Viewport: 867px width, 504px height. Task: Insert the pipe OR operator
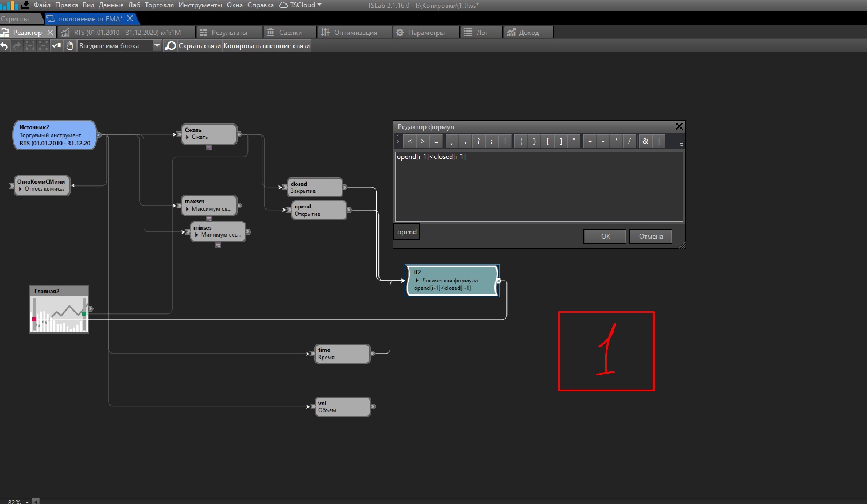[659, 141]
